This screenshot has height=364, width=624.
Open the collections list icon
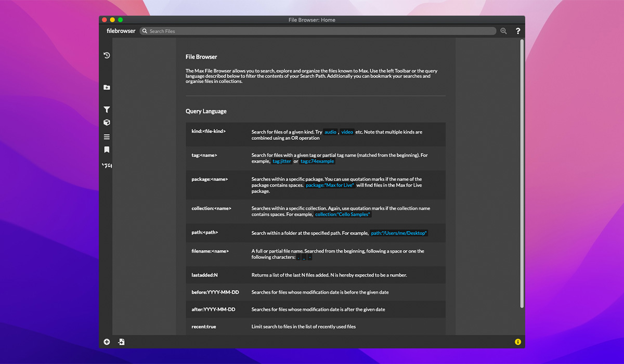tap(107, 137)
